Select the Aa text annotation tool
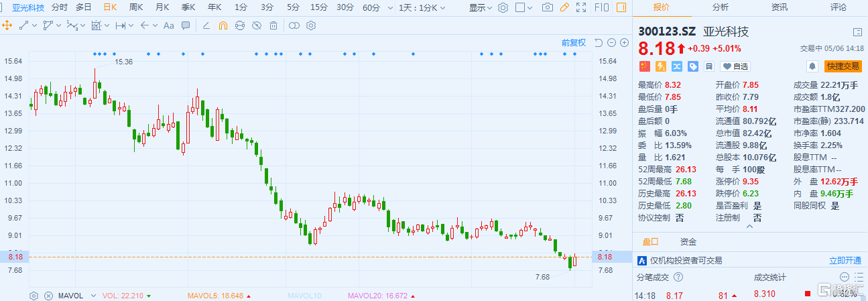Screen dimensions: 868x301 (169, 25)
